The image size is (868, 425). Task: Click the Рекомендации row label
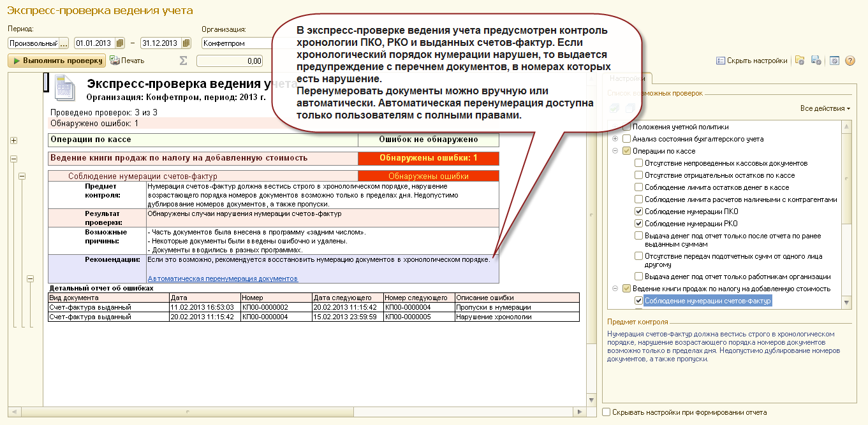[112, 260]
